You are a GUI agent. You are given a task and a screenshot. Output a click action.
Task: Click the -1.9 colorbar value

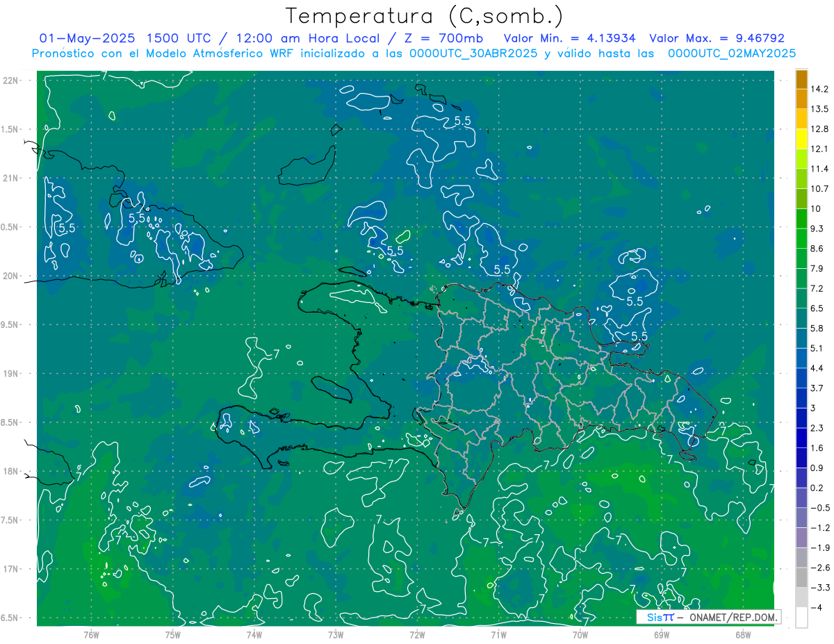820,547
